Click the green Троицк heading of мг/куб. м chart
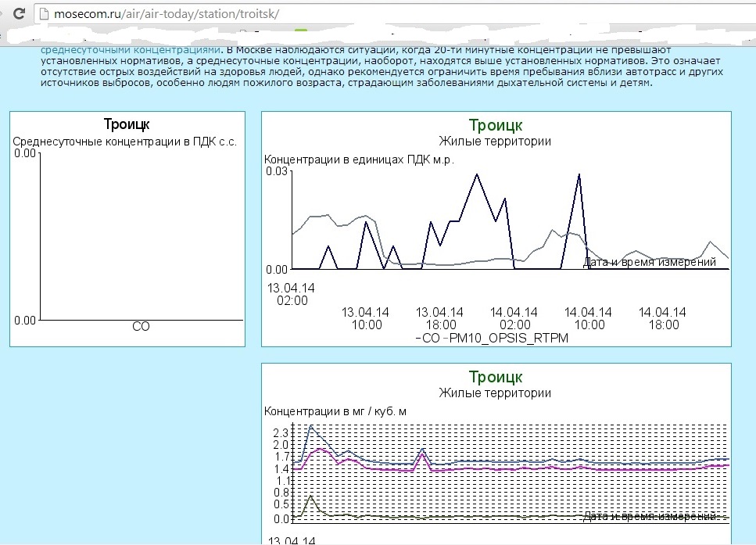Viewport: 756px width, 545px height. [496, 377]
